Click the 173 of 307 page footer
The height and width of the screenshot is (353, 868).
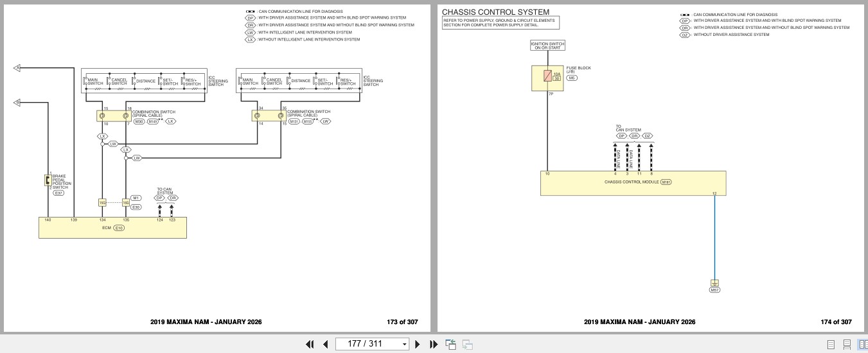(x=402, y=322)
